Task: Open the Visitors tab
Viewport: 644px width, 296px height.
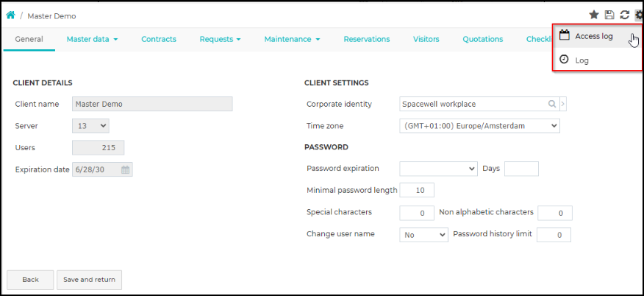Action: point(426,40)
